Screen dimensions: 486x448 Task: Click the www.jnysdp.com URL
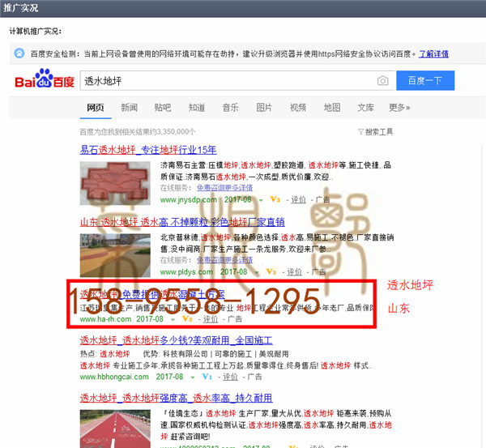[189, 199]
